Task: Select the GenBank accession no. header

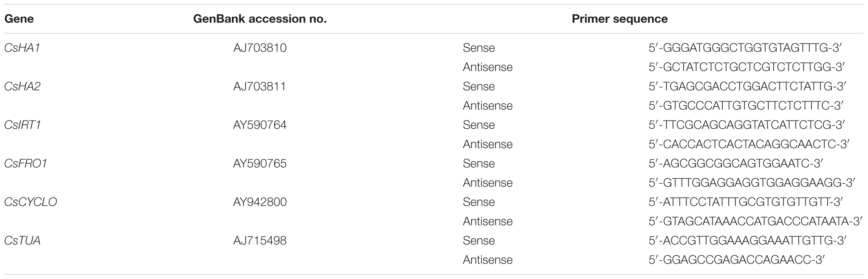Action: tap(260, 19)
